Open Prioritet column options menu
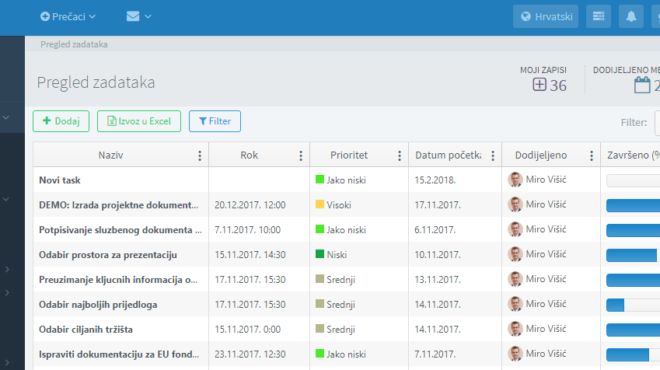The width and height of the screenshot is (660, 370). [x=399, y=156]
